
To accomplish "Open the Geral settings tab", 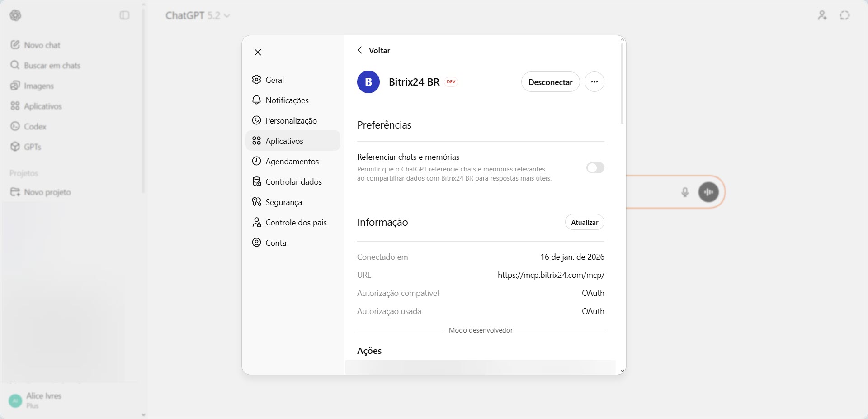I will pyautogui.click(x=274, y=80).
